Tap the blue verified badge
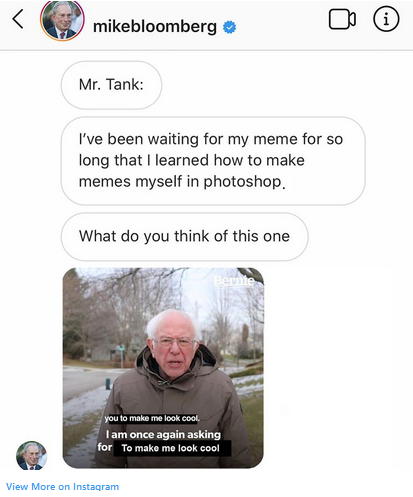The image size is (413, 497). 229,27
